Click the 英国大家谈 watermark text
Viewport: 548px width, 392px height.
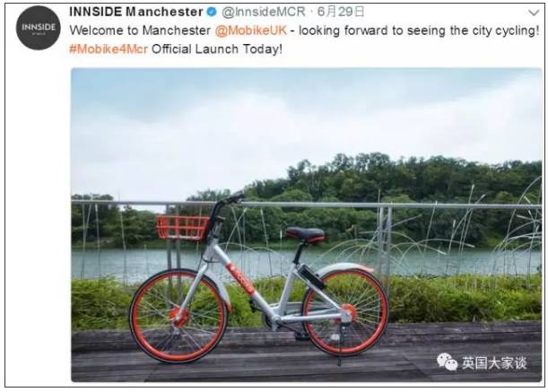[494, 363]
